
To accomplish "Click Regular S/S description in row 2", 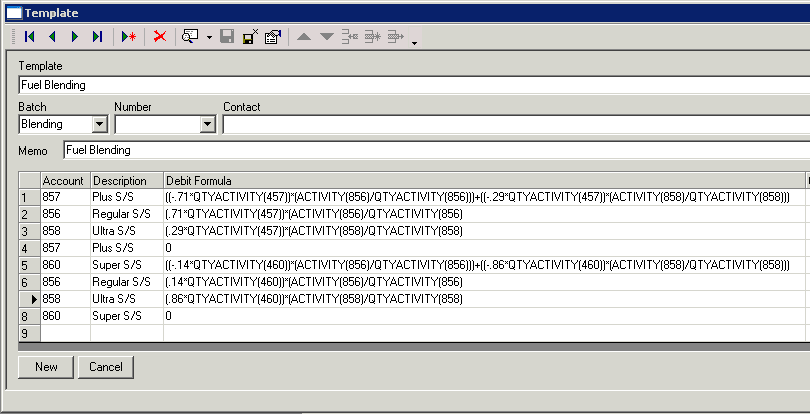I will point(127,214).
